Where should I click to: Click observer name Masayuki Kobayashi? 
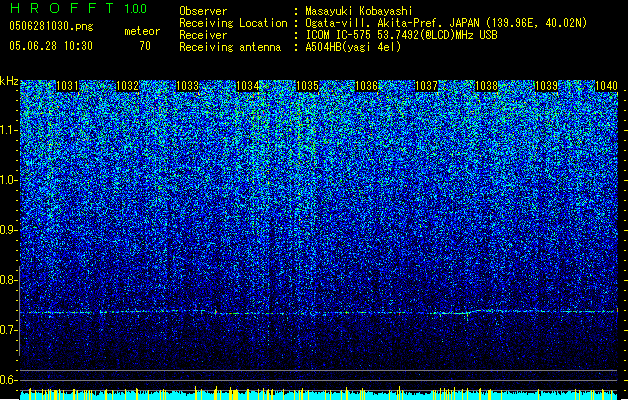click(359, 11)
